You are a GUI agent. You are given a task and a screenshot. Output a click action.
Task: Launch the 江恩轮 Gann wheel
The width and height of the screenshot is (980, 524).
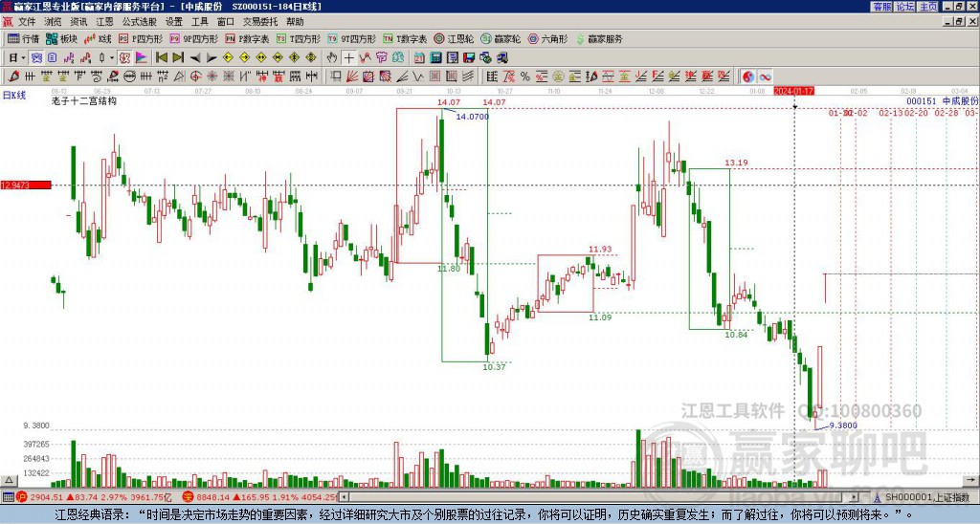455,38
